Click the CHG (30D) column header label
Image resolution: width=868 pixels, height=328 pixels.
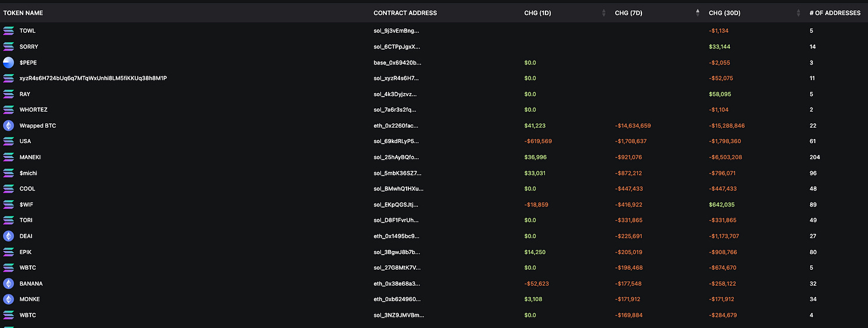724,13
